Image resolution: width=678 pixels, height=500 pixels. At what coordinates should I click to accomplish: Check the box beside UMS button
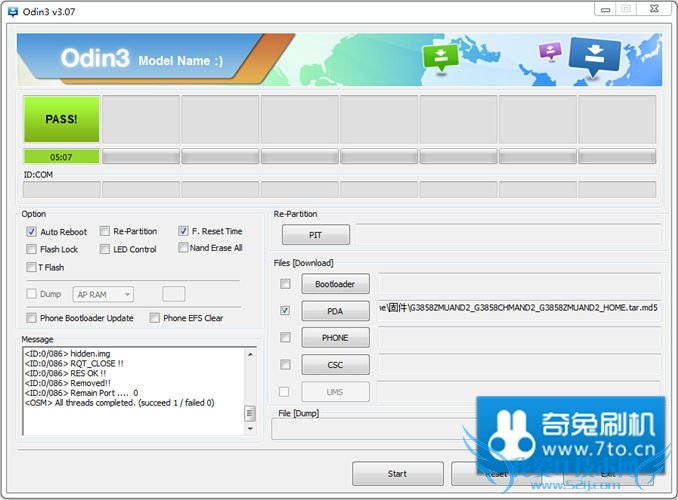pos(284,392)
